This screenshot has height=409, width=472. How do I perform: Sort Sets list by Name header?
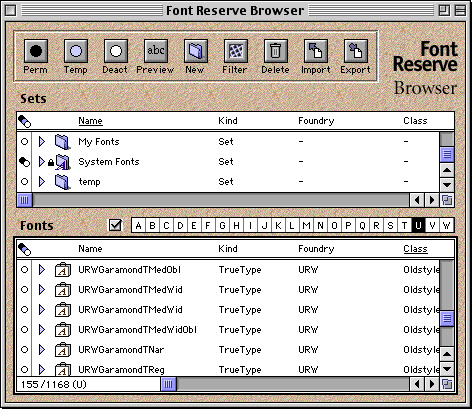[90, 121]
